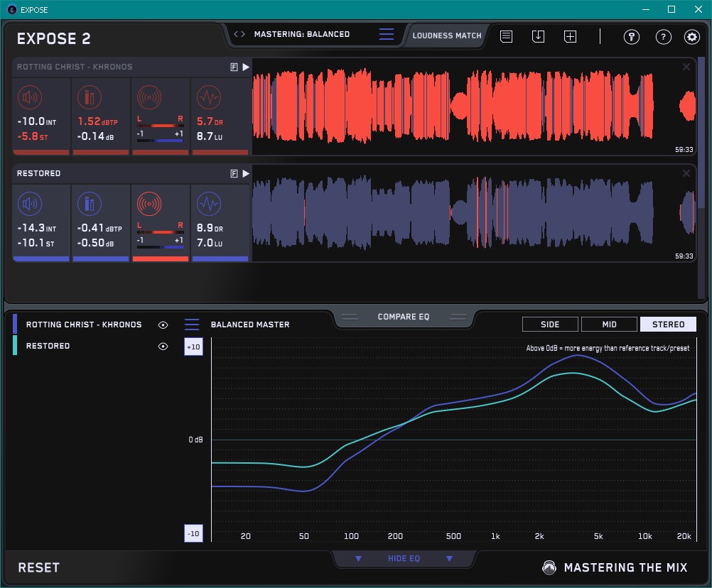Open the license key icon
712x588 pixels.
(631, 37)
